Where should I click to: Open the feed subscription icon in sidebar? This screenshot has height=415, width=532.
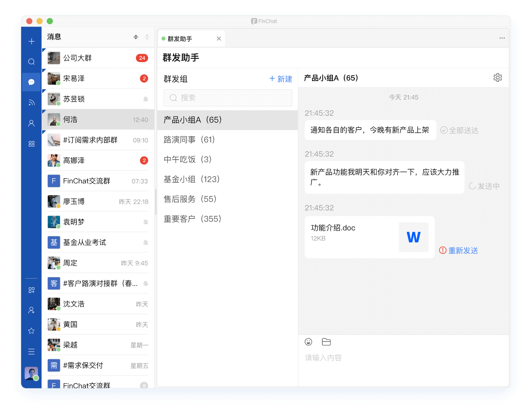[31, 103]
